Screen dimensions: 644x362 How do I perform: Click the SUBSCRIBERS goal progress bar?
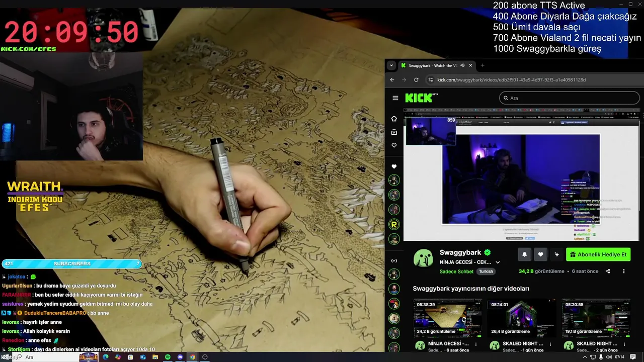[x=72, y=263]
